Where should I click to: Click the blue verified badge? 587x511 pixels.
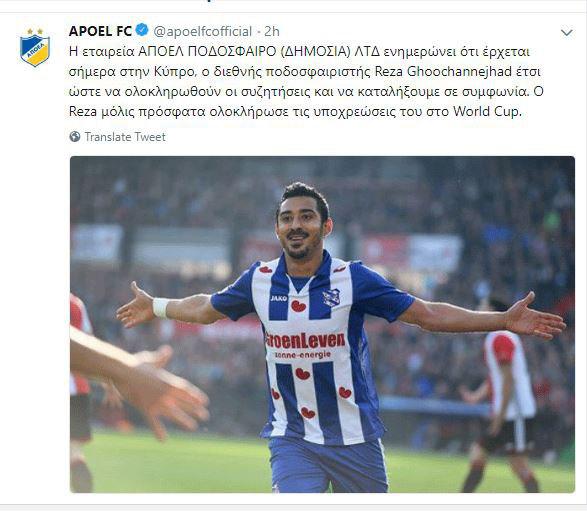tap(142, 30)
